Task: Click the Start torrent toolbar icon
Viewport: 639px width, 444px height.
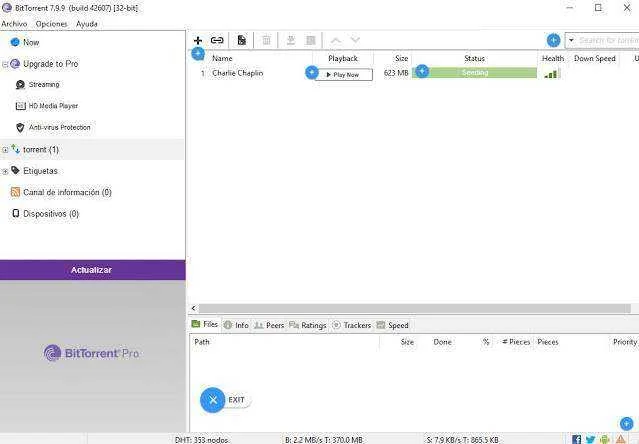Action: click(291, 40)
